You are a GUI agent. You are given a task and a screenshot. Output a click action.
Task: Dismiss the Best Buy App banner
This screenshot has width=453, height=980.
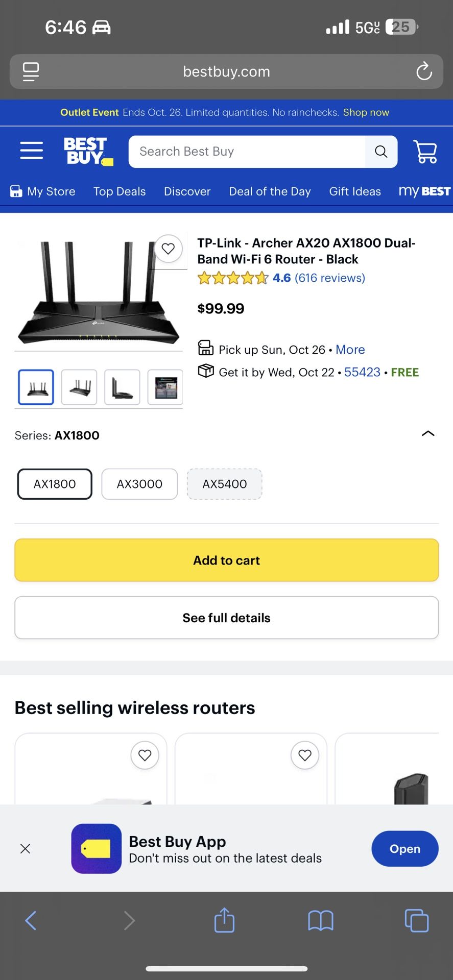(25, 849)
